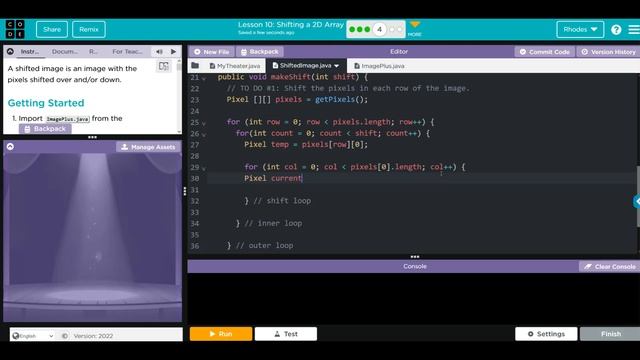
Task: Click the '// inner loop' comment
Action: 273,223
